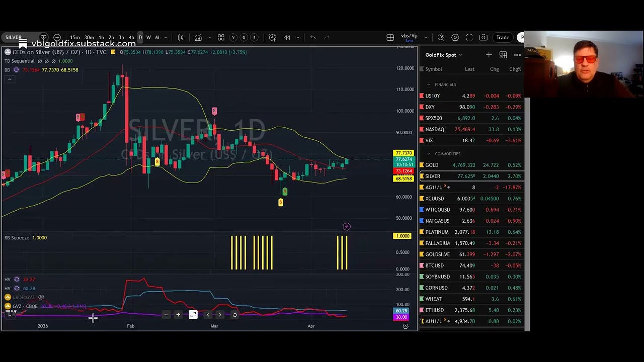644x362 pixels.
Task: Collapse the COMMODITIES watchlist section
Action: pos(429,154)
